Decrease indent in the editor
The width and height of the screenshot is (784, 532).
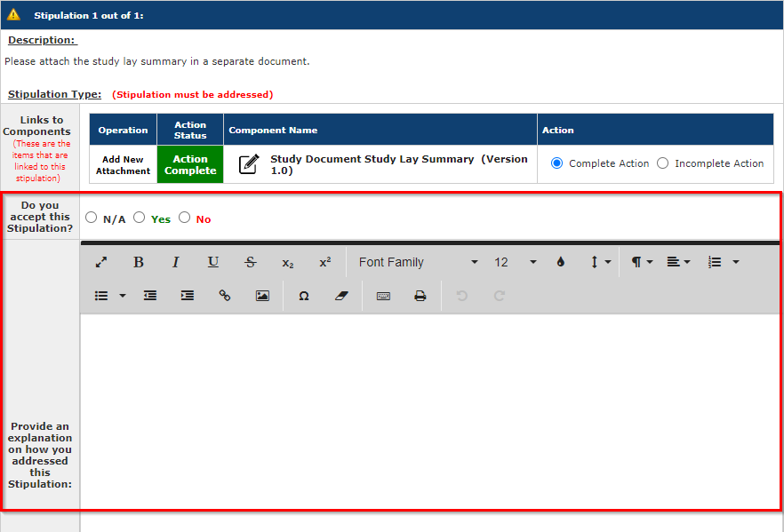(150, 296)
